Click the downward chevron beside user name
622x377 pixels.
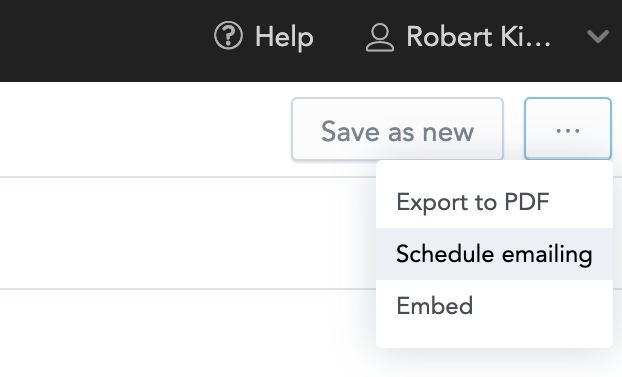(x=597, y=36)
